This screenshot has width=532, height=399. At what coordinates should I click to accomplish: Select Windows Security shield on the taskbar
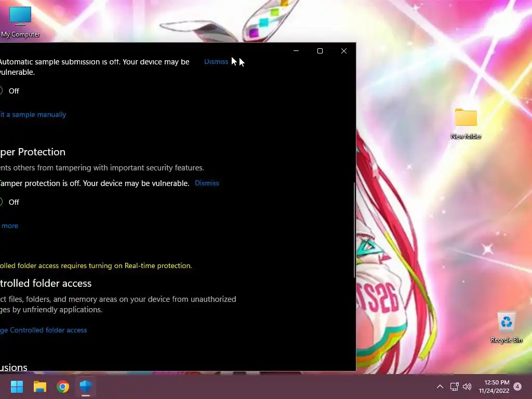coord(86,387)
